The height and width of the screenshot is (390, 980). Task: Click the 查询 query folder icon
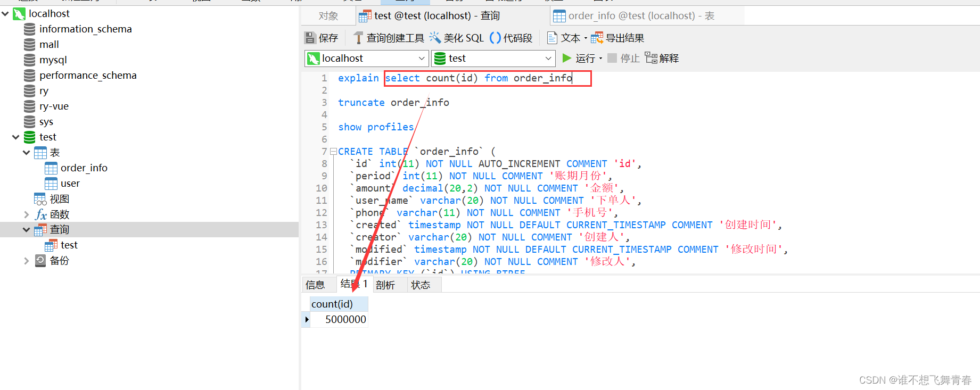(40, 230)
